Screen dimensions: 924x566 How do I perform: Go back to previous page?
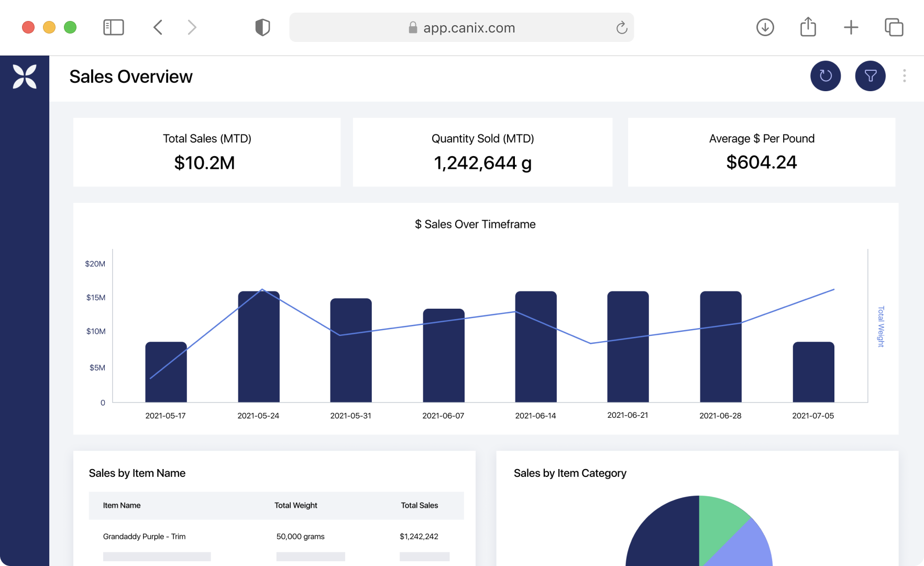(x=158, y=27)
